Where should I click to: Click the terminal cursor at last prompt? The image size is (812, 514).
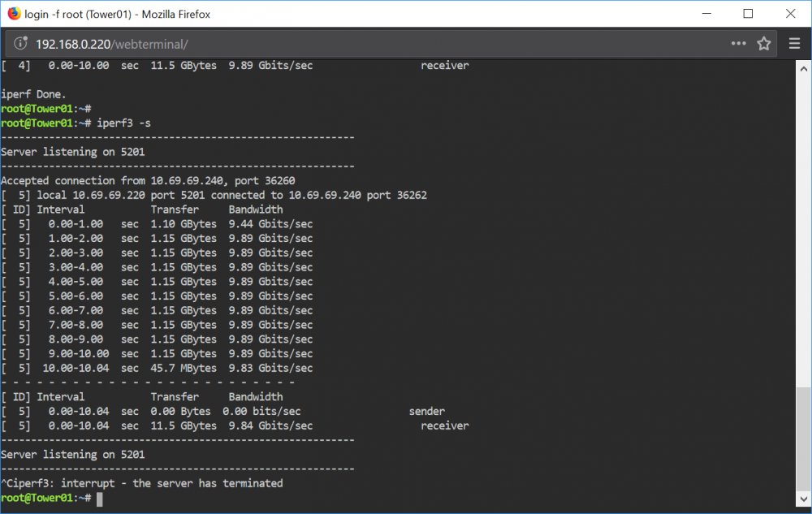pos(99,499)
